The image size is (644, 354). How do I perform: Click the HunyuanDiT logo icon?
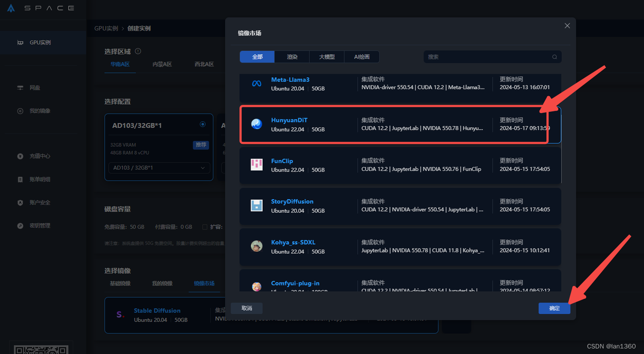pos(257,124)
